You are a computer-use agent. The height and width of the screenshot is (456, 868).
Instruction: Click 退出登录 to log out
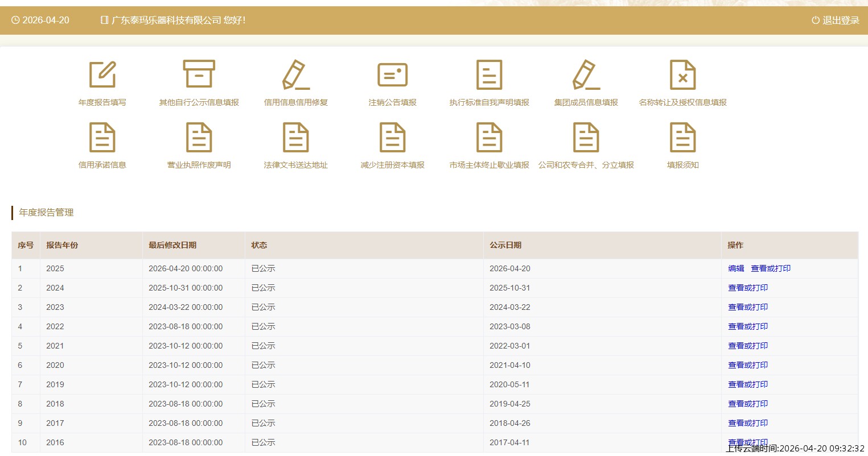point(835,20)
